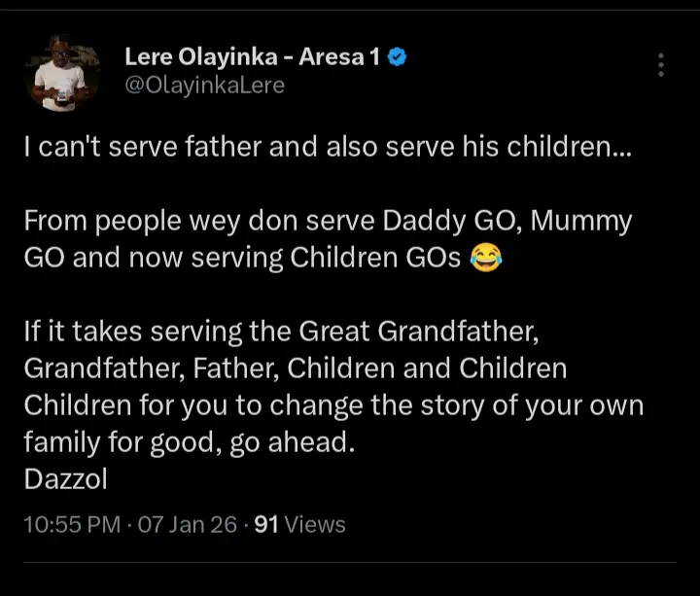The width and height of the screenshot is (700, 596).
Task: Click the 10:55 PM timestamp
Action: [74, 525]
